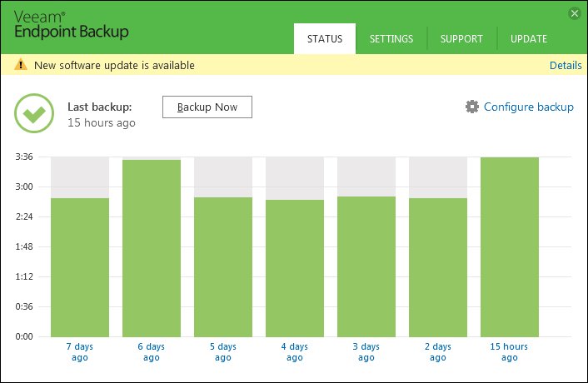The height and width of the screenshot is (383, 588).
Task: Click the '15 hours ago' last backup text
Action: 102,123
